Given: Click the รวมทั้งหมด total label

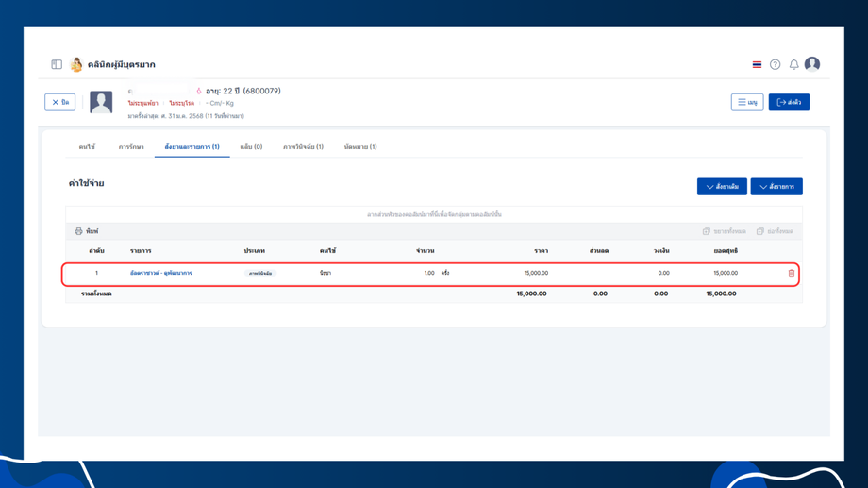Looking at the screenshot, I should 96,294.
